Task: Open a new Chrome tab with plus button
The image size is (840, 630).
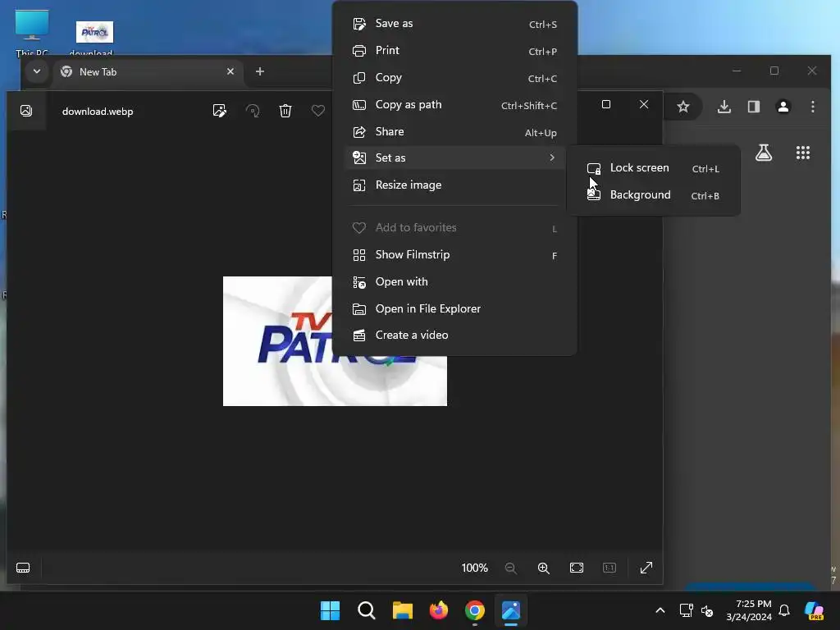Action: click(x=260, y=72)
